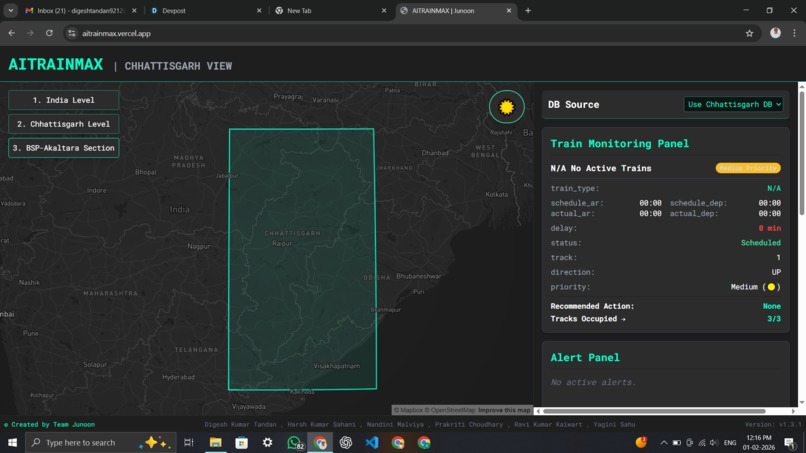The image size is (806, 453).
Task: Open ChatGPT app from taskbar
Action: click(346, 442)
